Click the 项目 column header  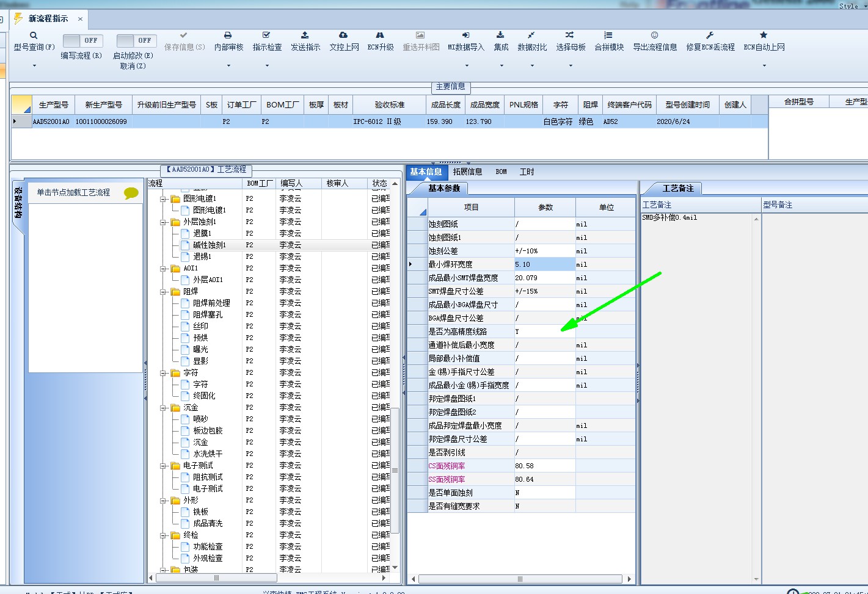pos(471,208)
